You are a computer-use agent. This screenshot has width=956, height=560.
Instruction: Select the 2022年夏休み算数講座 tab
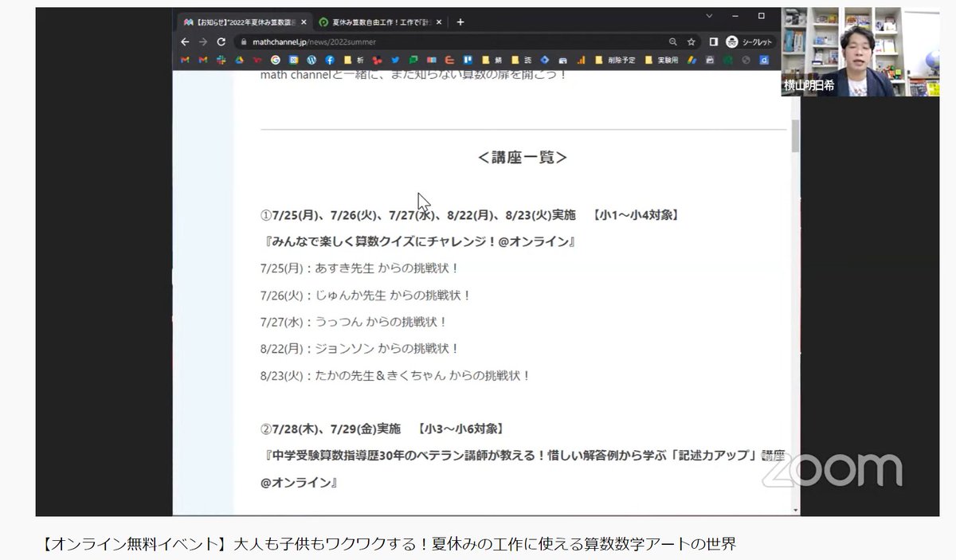(x=239, y=22)
